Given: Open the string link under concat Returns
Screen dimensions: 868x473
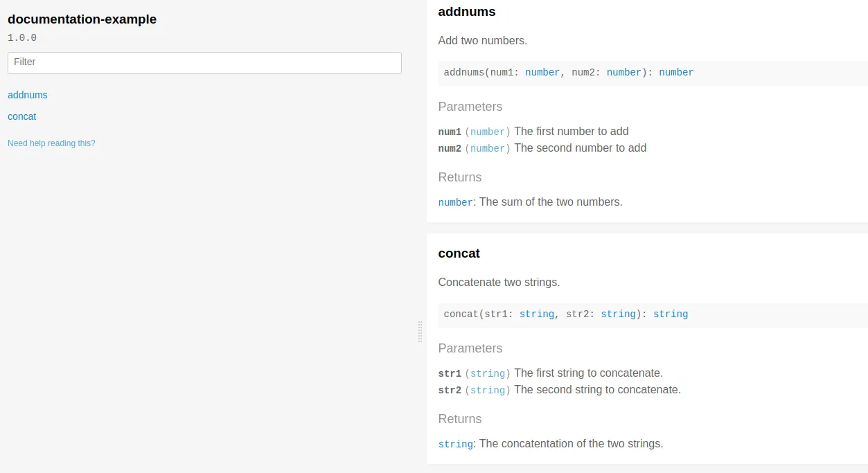Looking at the screenshot, I should click(x=456, y=444).
